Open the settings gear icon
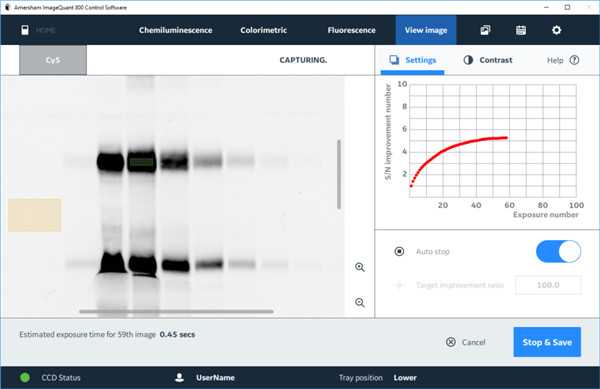Viewport: 600px width, 389px height. tap(556, 30)
